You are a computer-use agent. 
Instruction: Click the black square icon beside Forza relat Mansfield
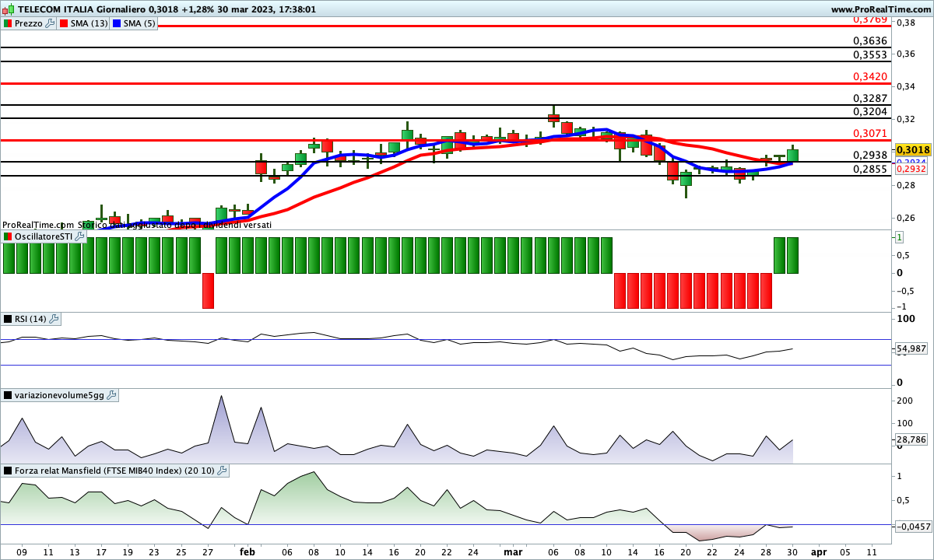[8, 471]
